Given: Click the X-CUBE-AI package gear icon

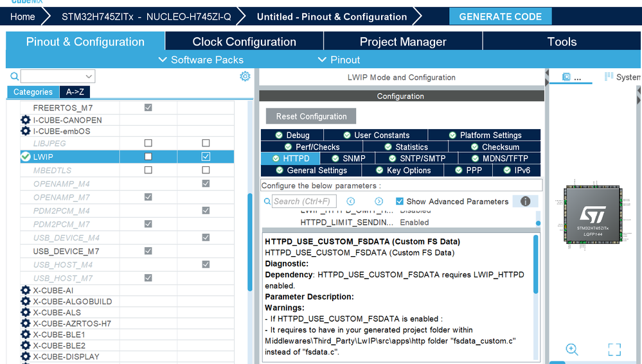Looking at the screenshot, I should [26, 290].
